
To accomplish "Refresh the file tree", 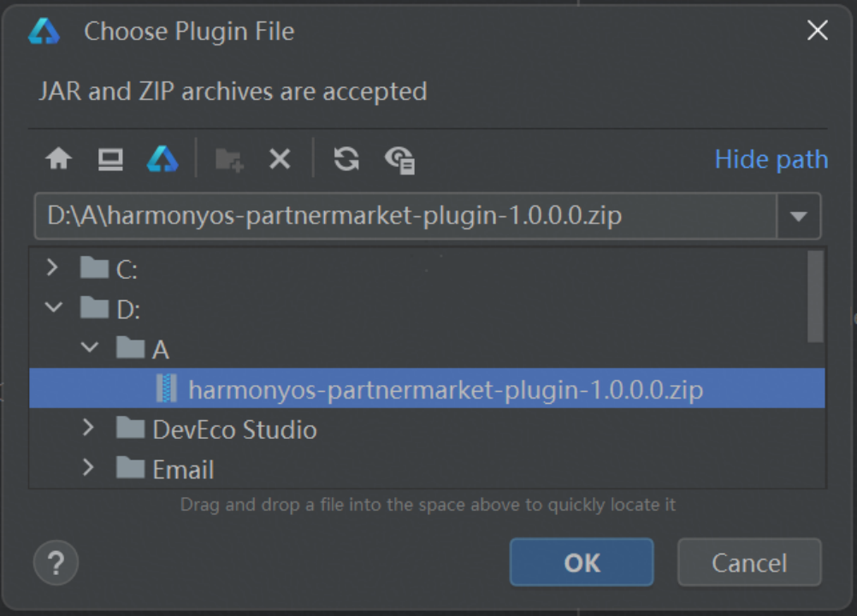I will pyautogui.click(x=346, y=159).
